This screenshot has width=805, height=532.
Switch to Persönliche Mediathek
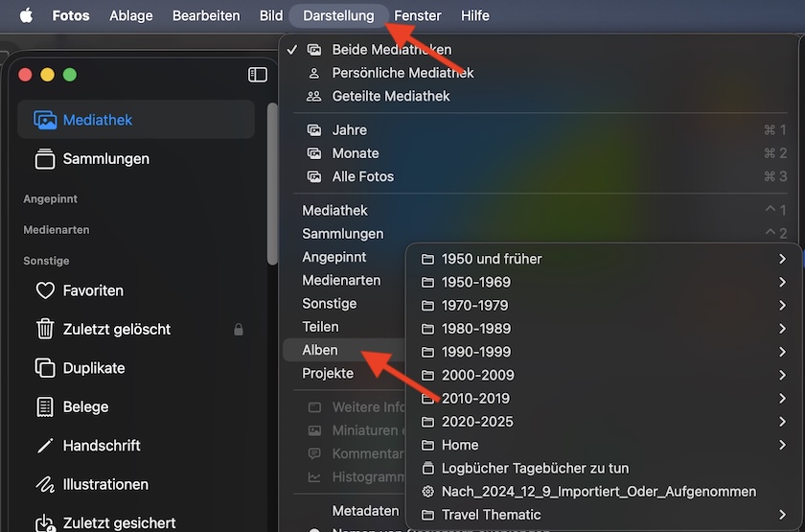pos(402,73)
